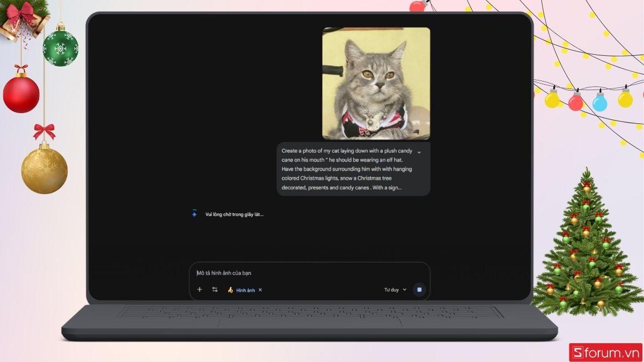Click the gold snowflake ornament
The width and height of the screenshot is (644, 362).
pos(44,169)
